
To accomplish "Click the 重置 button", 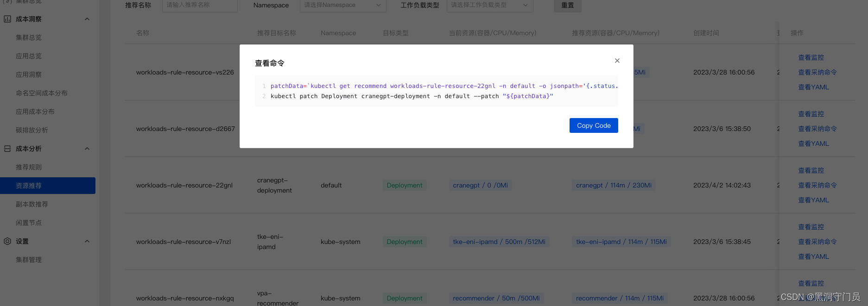I will (x=568, y=5).
